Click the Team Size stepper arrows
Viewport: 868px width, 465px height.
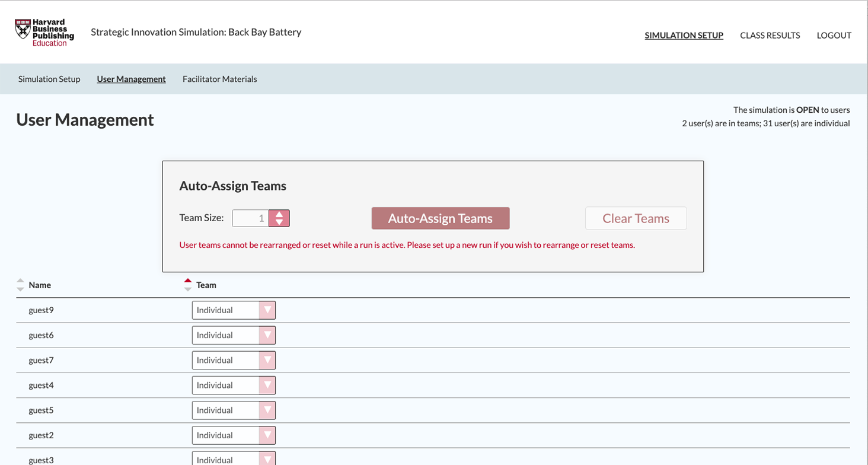point(279,218)
